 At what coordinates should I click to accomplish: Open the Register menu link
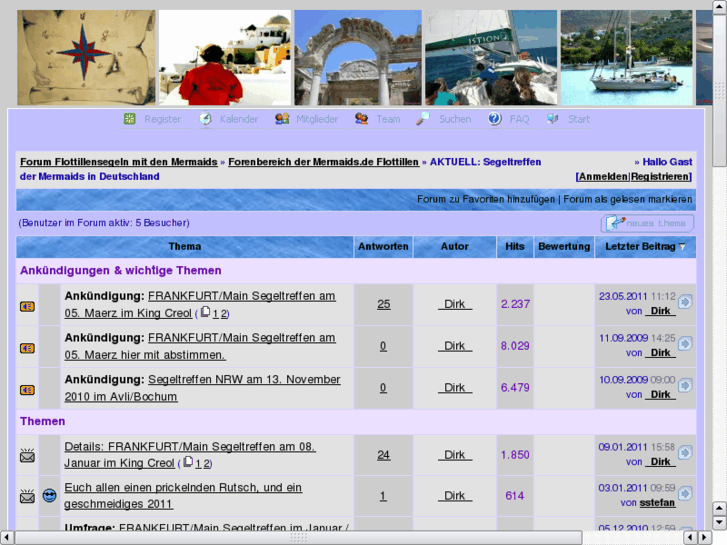point(162,119)
